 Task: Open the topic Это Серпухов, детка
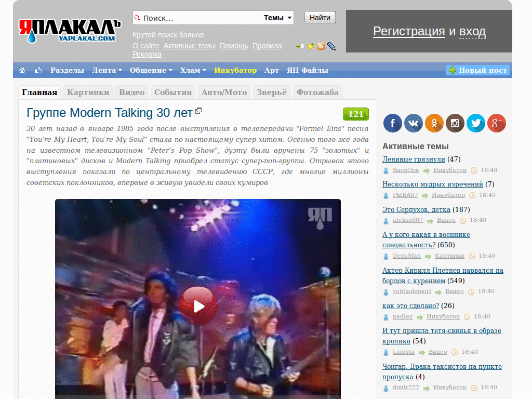[416, 210]
